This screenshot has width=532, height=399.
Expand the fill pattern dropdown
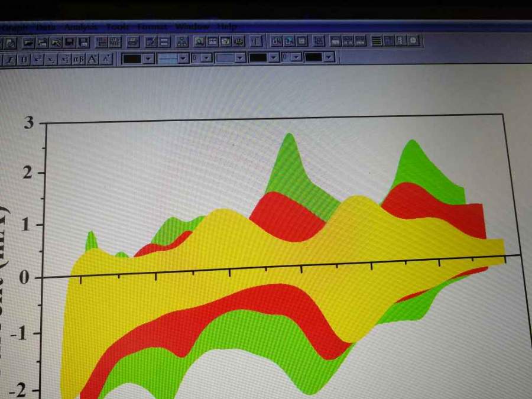(241, 58)
